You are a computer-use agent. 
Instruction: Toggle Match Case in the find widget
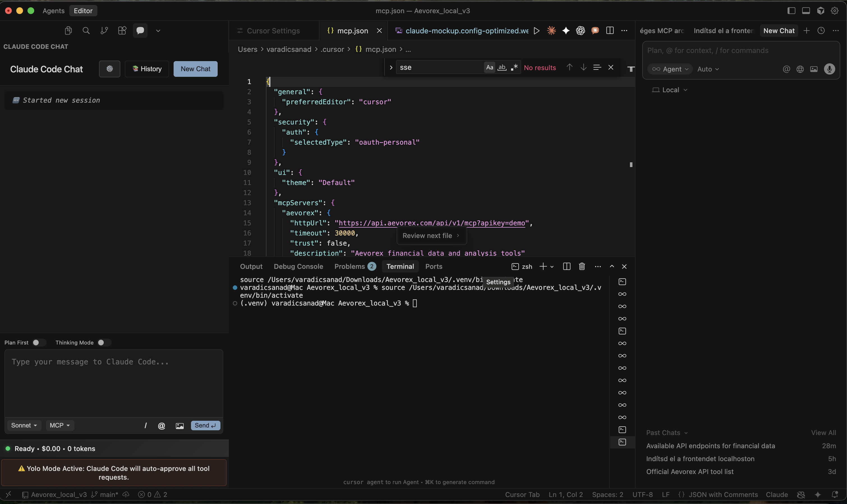[489, 67]
